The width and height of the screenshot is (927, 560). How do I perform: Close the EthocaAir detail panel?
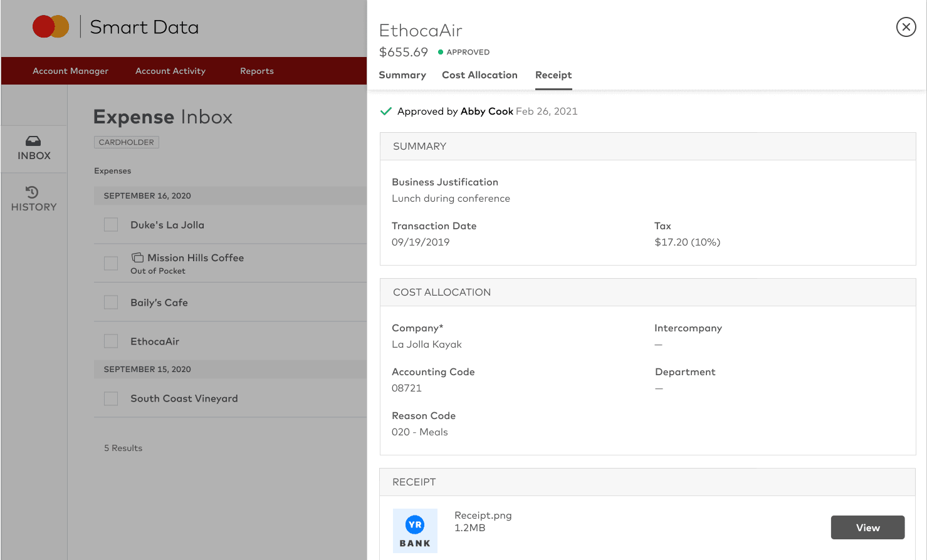tap(906, 27)
